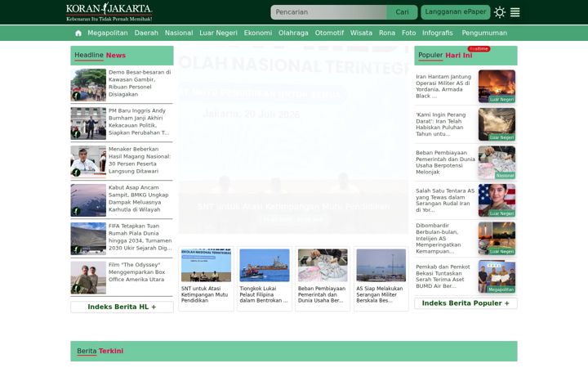Open FIFA Tetapkan Tuan Rumah Piala Dunia headline
The height and width of the screenshot is (368, 588).
[x=140, y=237]
